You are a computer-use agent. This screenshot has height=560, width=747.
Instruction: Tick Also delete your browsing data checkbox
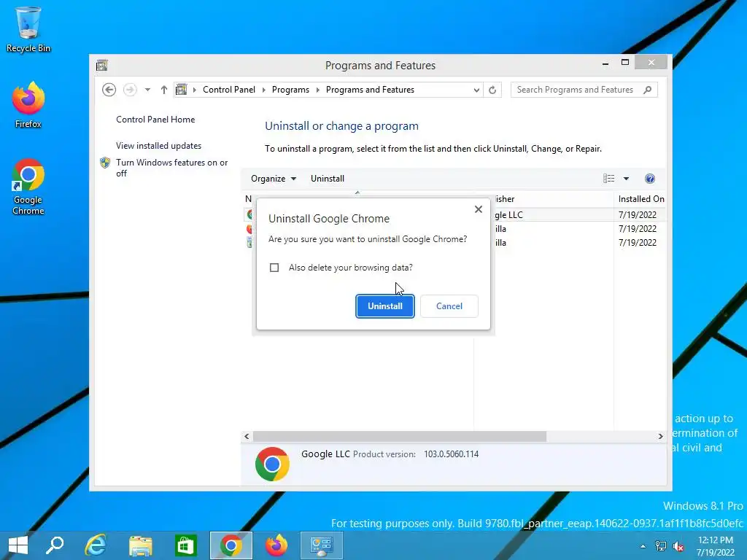coord(274,268)
